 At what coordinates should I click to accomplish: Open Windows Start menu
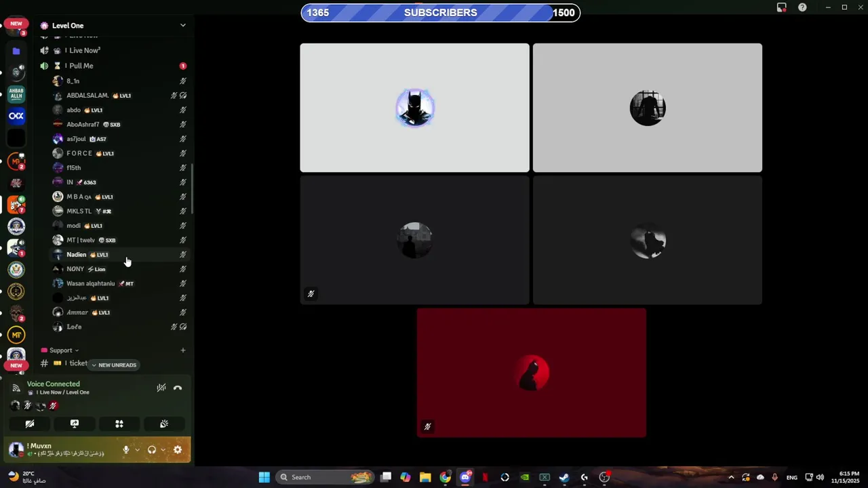click(x=264, y=477)
